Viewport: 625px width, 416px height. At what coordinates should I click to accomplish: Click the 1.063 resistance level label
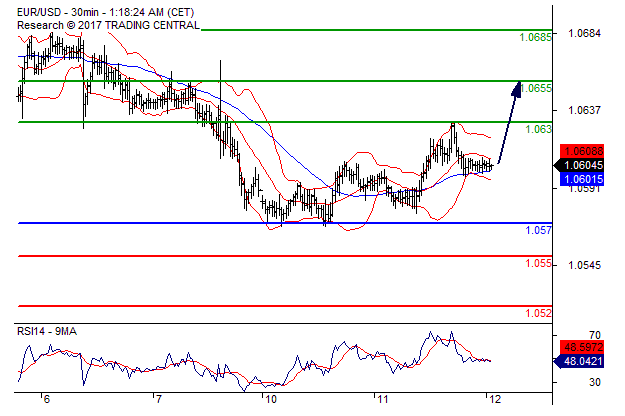click(x=539, y=129)
